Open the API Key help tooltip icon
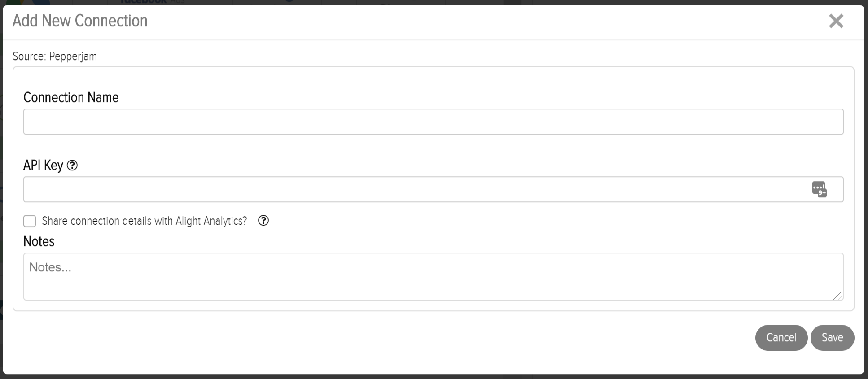The image size is (868, 379). click(x=72, y=166)
